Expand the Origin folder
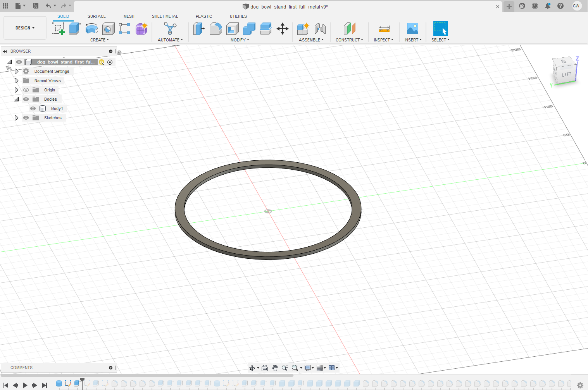 (x=16, y=90)
